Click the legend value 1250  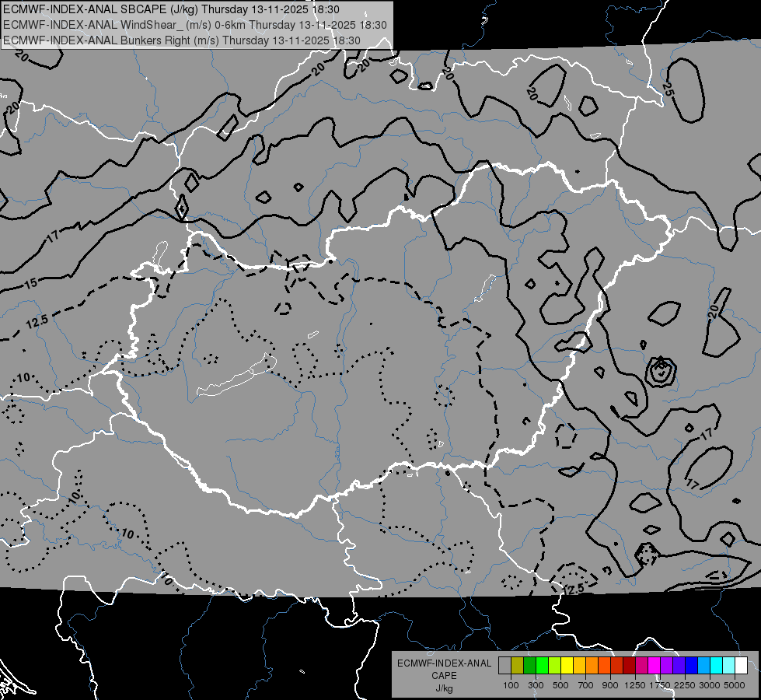(x=635, y=685)
